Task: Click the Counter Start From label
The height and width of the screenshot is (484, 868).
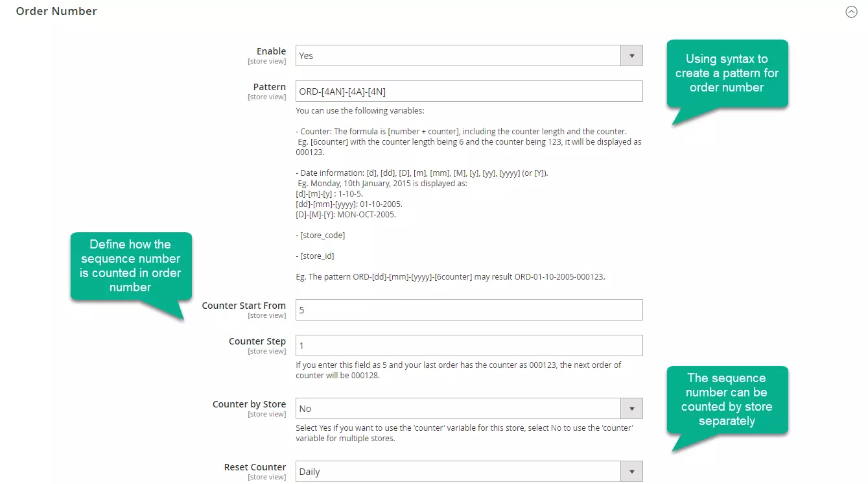Action: (244, 305)
